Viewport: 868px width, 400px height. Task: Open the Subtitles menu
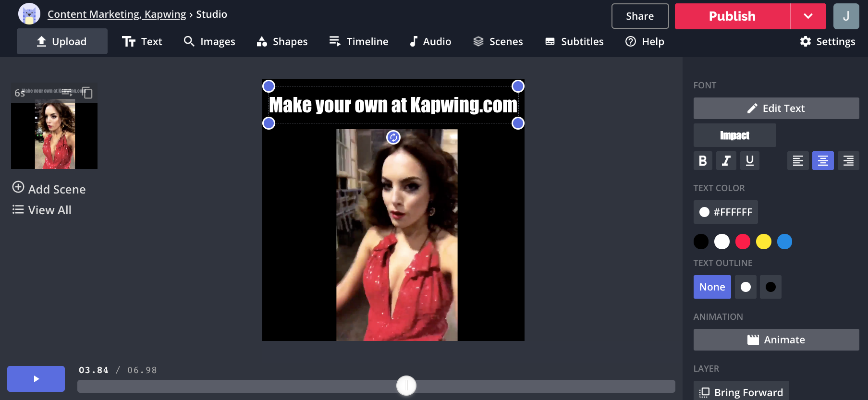[574, 42]
